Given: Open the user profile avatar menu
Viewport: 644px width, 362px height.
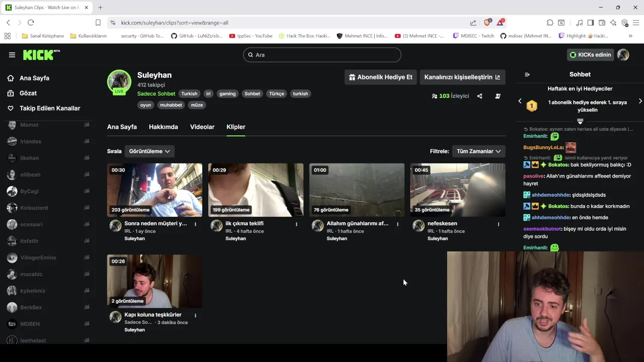Looking at the screenshot, I should 623,55.
